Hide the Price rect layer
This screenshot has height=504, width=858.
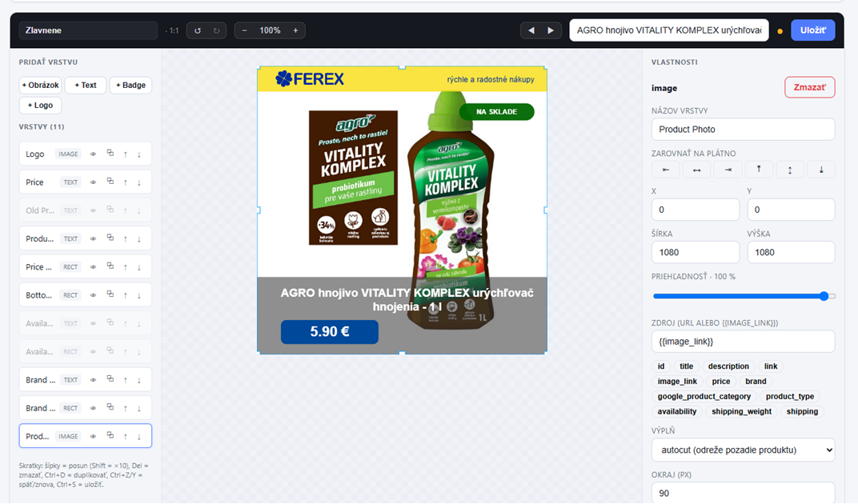[93, 267]
